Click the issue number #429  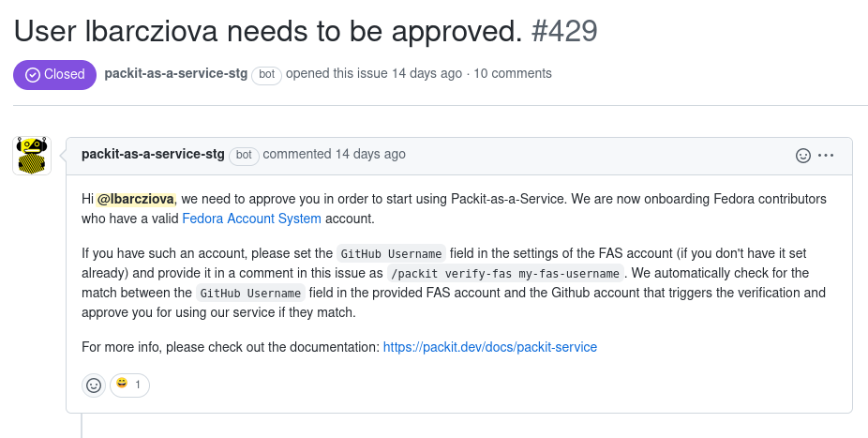pyautogui.click(x=564, y=31)
